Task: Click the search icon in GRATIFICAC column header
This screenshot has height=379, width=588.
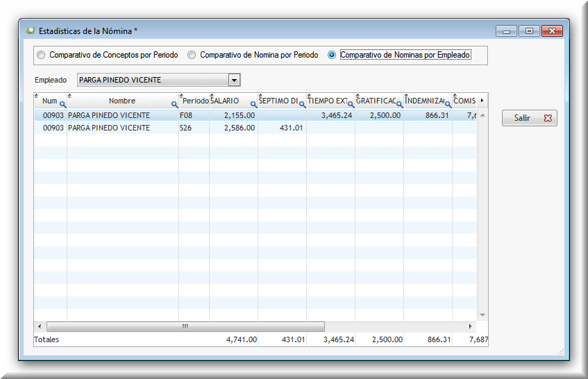Action: [399, 105]
